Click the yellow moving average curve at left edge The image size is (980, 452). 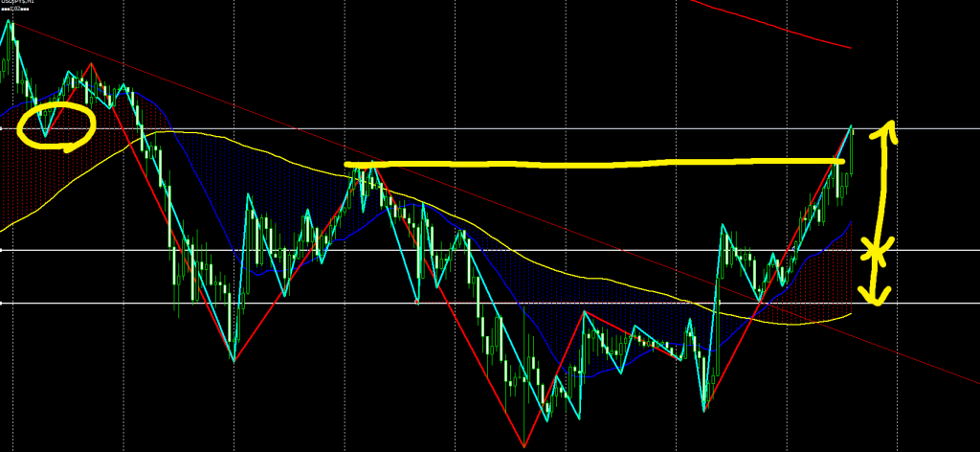pos(6,226)
